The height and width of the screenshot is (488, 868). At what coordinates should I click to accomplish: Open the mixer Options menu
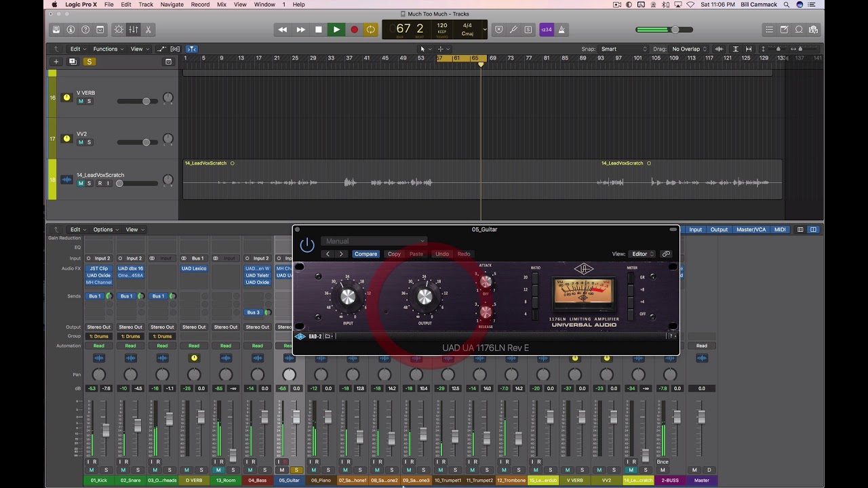(105, 230)
